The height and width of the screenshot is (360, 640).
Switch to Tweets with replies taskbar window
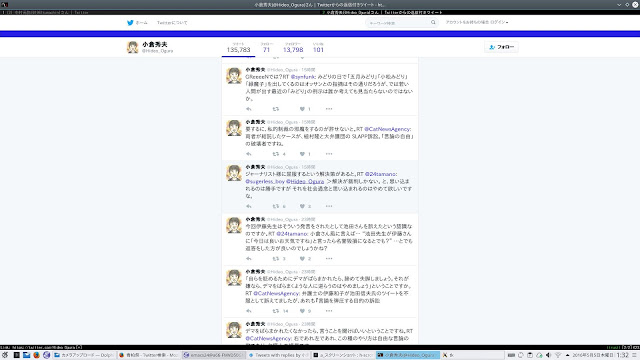[x=278, y=355]
